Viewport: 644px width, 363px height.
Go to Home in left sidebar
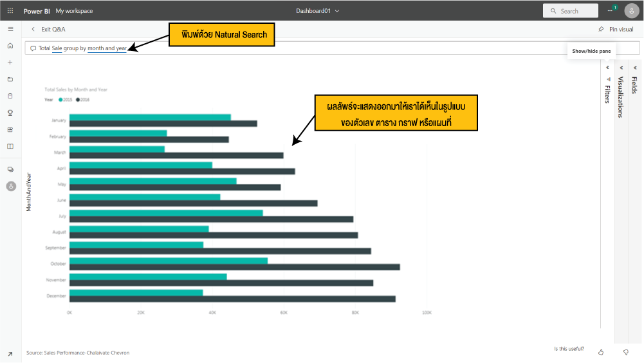click(x=10, y=46)
